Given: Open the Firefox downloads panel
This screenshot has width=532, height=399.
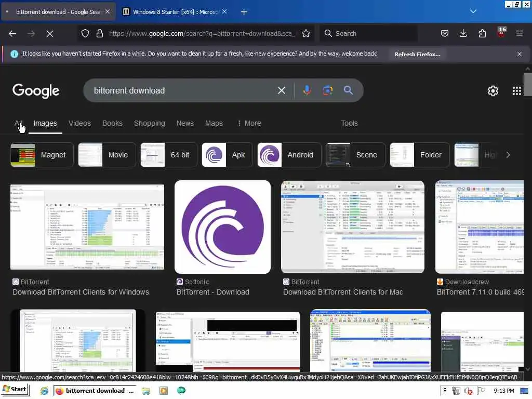Looking at the screenshot, I should click(x=463, y=33).
